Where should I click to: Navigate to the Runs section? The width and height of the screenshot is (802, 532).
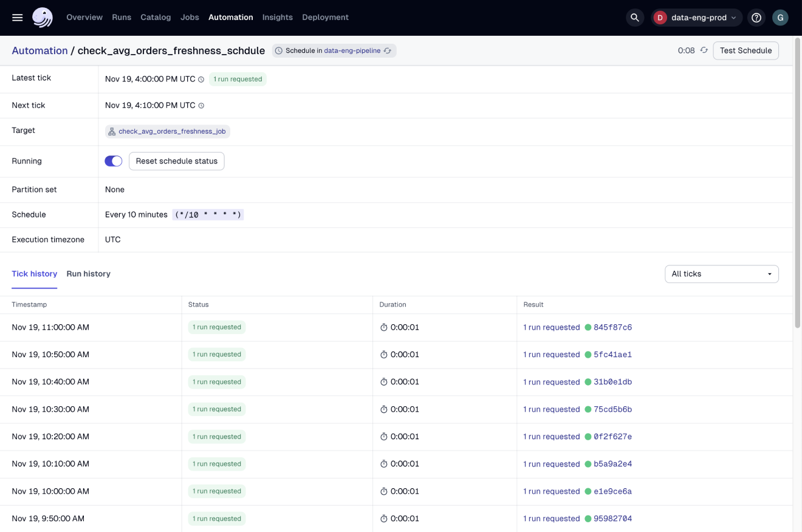tap(122, 17)
